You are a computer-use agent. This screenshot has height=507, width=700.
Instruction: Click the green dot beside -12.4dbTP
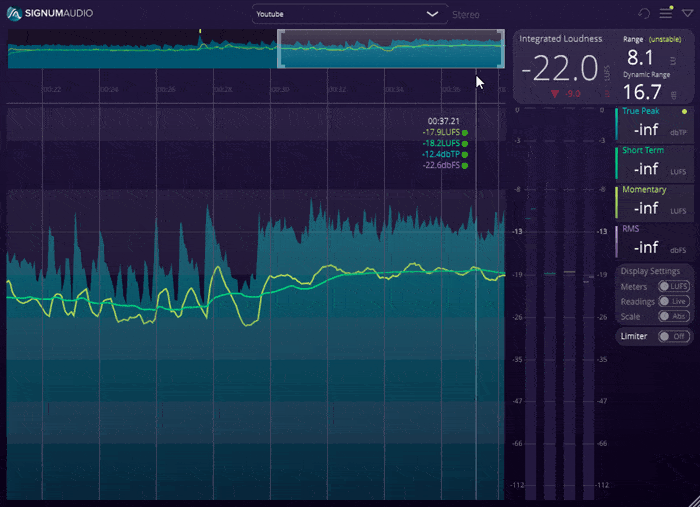click(x=465, y=154)
